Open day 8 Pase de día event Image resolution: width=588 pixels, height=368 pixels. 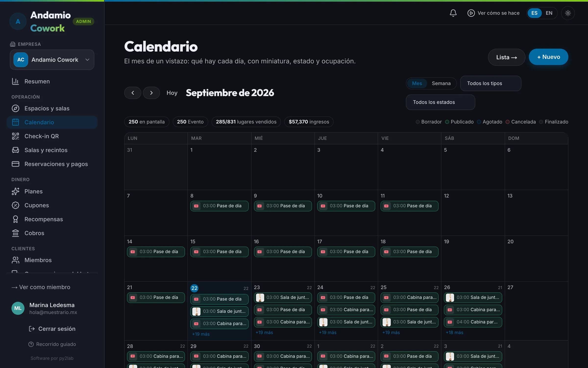point(219,206)
